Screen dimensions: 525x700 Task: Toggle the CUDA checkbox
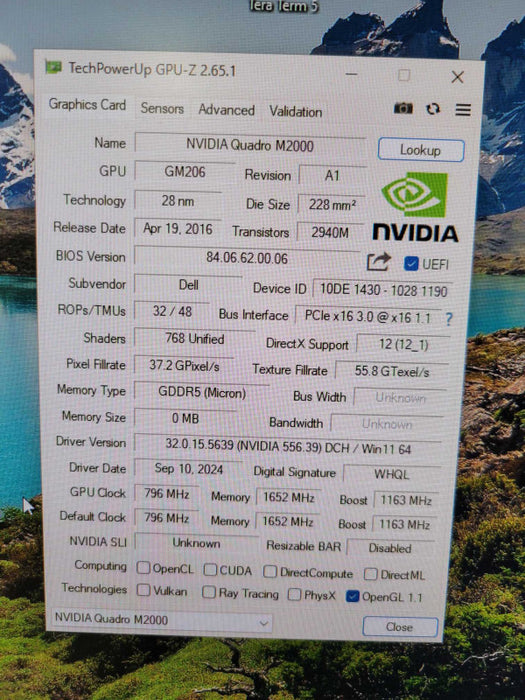tap(210, 570)
